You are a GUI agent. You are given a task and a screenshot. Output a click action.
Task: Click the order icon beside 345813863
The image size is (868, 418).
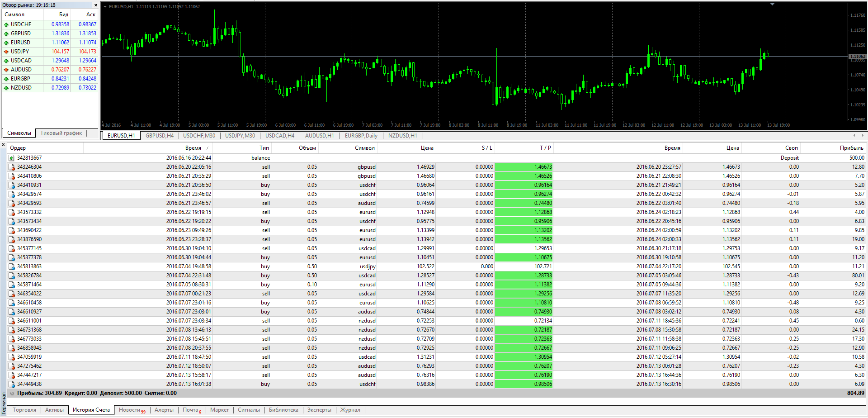[11, 266]
